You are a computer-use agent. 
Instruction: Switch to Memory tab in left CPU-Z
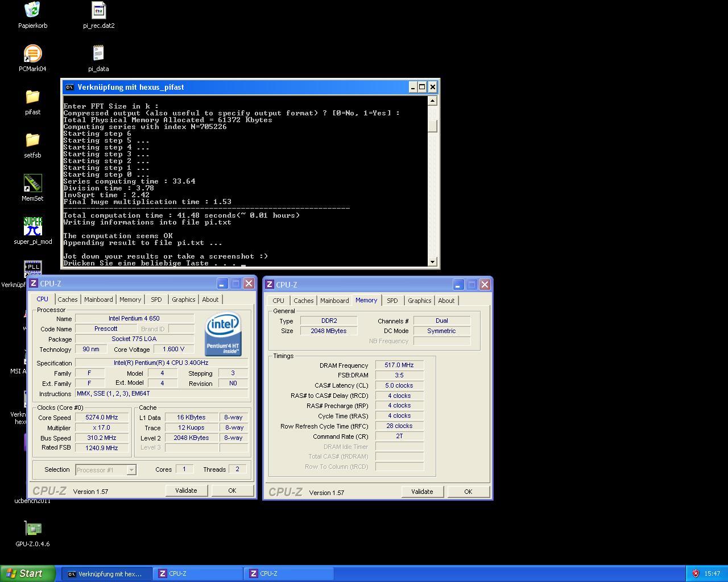point(130,300)
